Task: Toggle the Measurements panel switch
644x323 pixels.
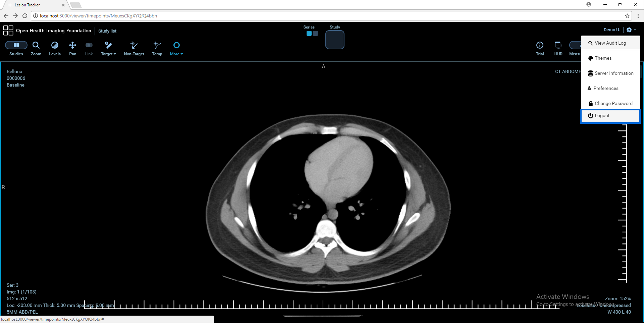Action: 576,45
